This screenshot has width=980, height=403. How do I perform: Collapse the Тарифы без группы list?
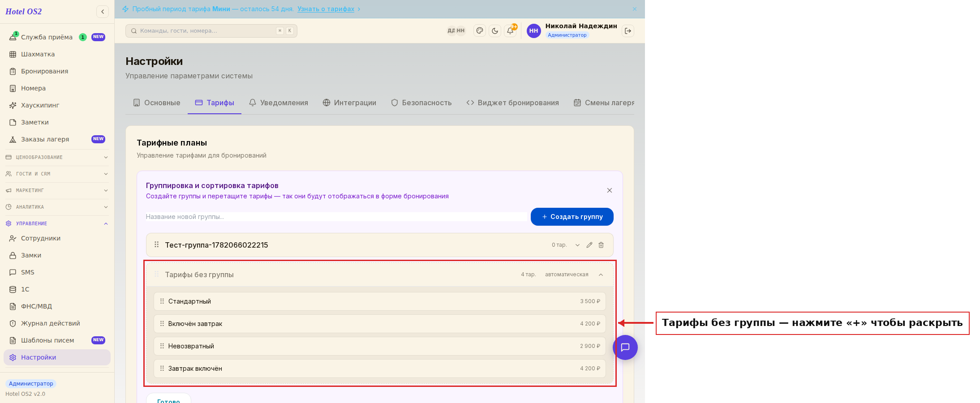click(601, 274)
